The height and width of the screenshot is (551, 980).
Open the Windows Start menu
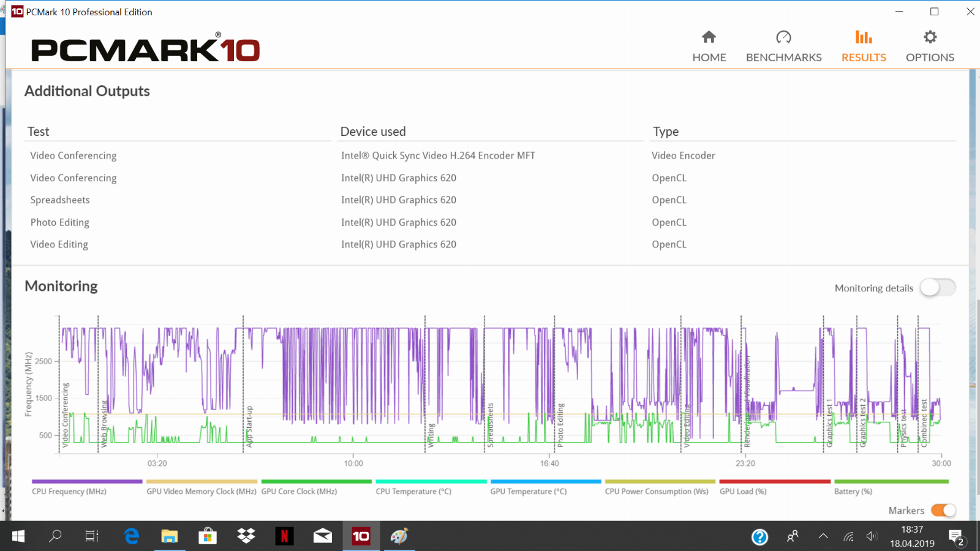[x=18, y=536]
